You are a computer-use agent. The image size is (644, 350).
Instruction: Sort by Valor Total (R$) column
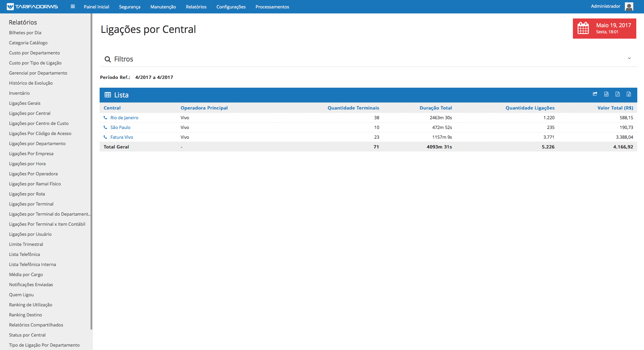pyautogui.click(x=615, y=108)
